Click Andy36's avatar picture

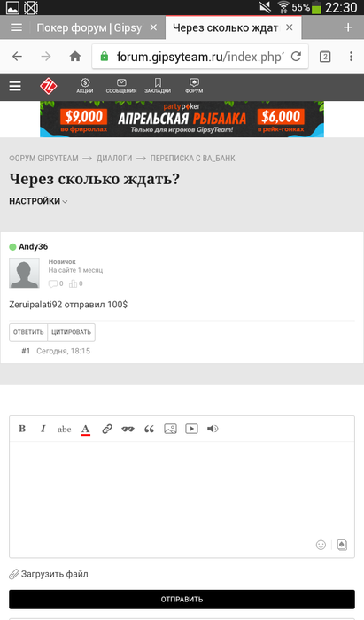click(x=24, y=273)
